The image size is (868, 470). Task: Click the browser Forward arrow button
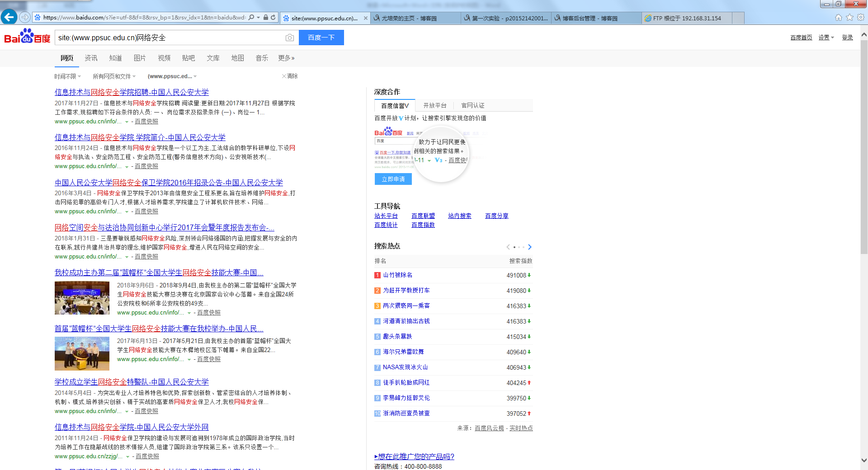25,17
